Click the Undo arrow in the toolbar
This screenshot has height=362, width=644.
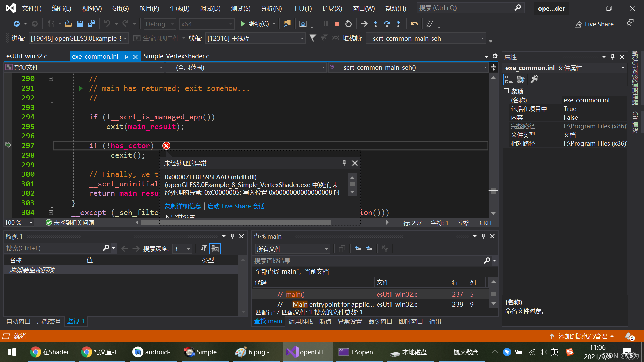(107, 24)
